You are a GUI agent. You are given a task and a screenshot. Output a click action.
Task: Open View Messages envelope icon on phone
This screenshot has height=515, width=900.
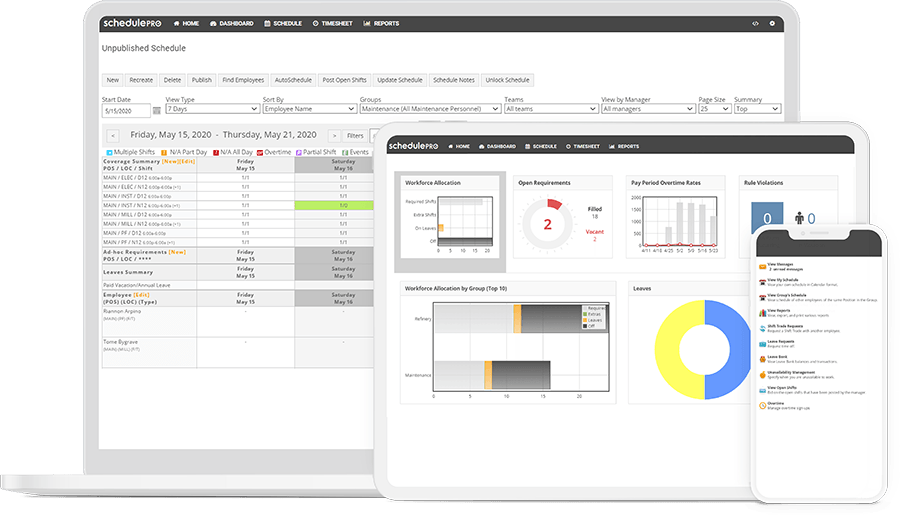(x=762, y=267)
